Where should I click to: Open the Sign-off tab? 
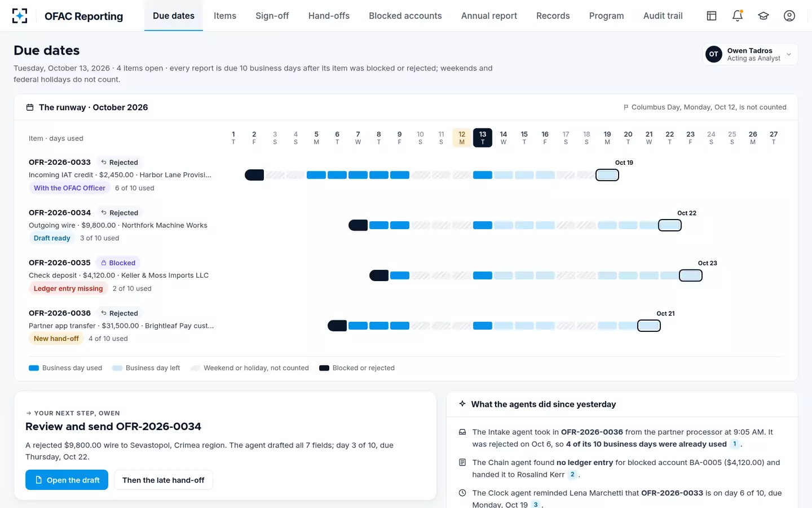tap(272, 16)
